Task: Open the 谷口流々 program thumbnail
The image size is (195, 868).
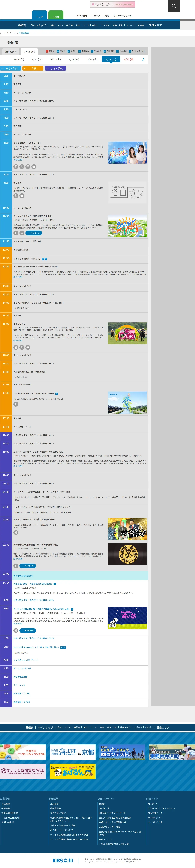Action: (x=127, y=193)
